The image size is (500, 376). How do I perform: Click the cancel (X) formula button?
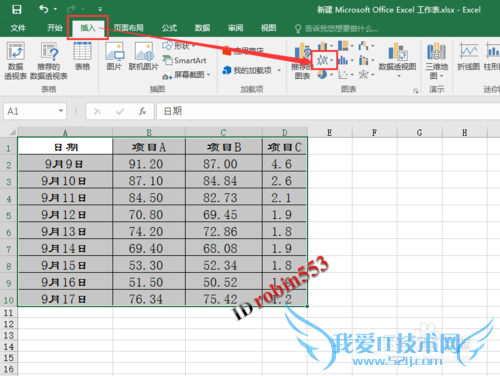pyautogui.click(x=97, y=111)
